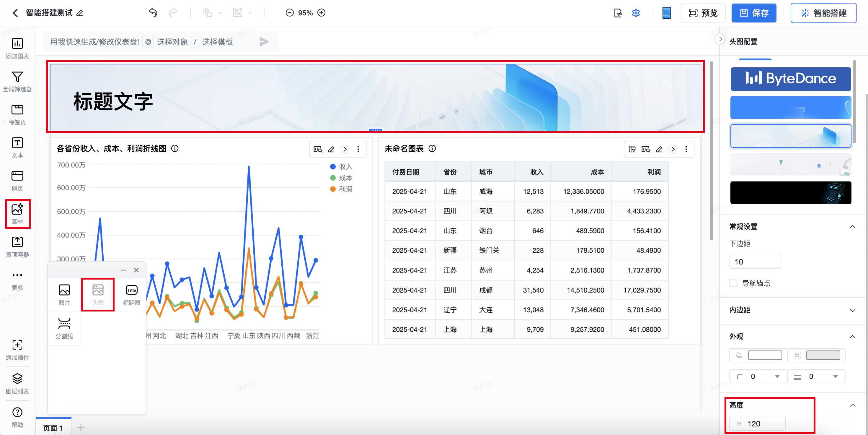Click the 保存 button
This screenshot has height=435, width=868.
coord(754,13)
